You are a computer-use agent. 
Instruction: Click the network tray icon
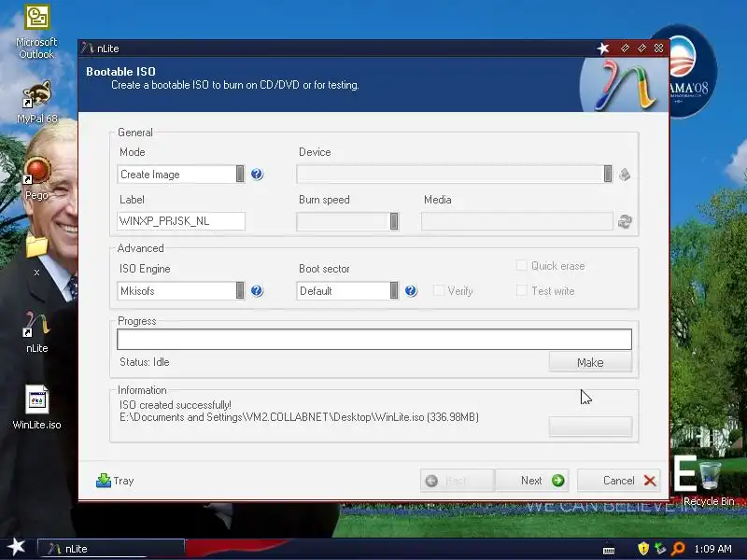point(660,549)
